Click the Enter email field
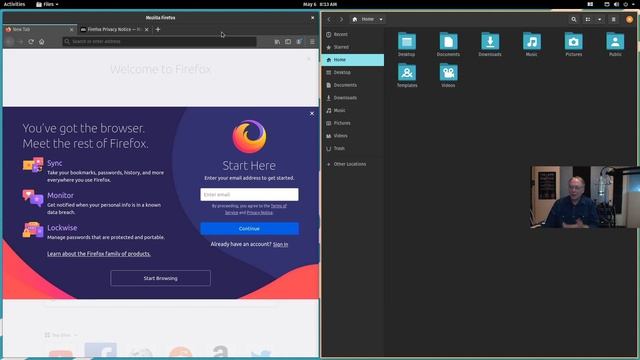The width and height of the screenshot is (640, 360). (x=249, y=194)
